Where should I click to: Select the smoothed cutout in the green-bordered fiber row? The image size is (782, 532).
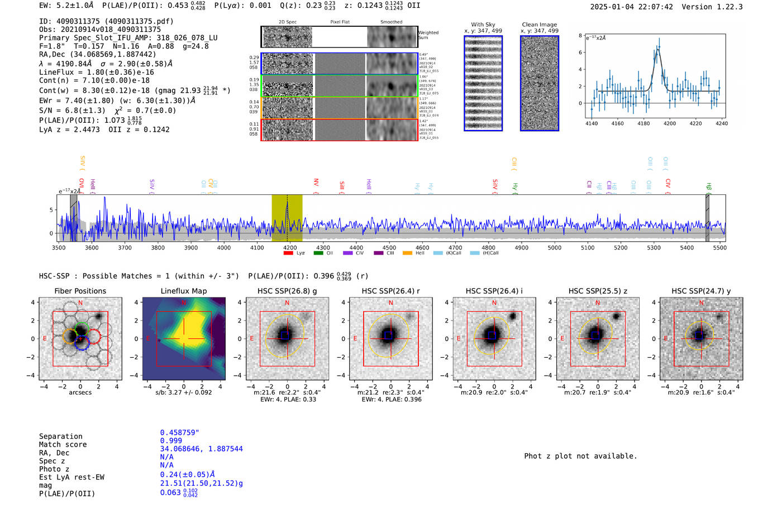392,86
